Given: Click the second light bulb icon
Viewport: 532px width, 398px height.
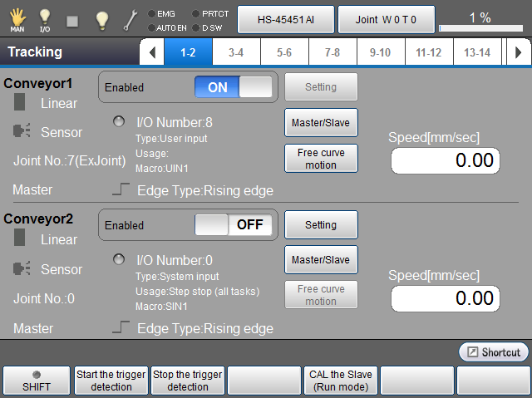Looking at the screenshot, I should tap(101, 19).
